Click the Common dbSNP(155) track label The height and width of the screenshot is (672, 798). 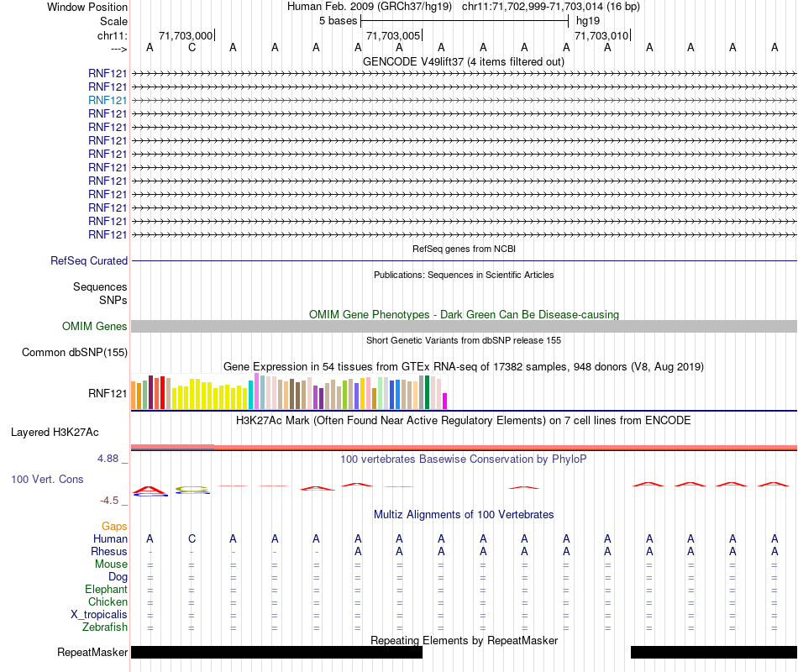click(74, 352)
